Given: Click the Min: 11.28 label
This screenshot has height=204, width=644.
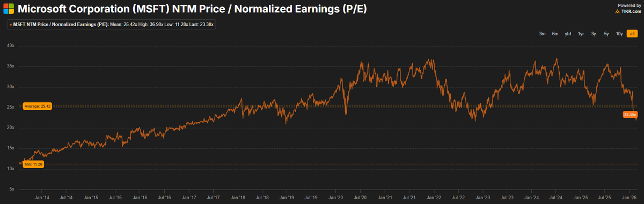Looking at the screenshot, I should 33,164.
